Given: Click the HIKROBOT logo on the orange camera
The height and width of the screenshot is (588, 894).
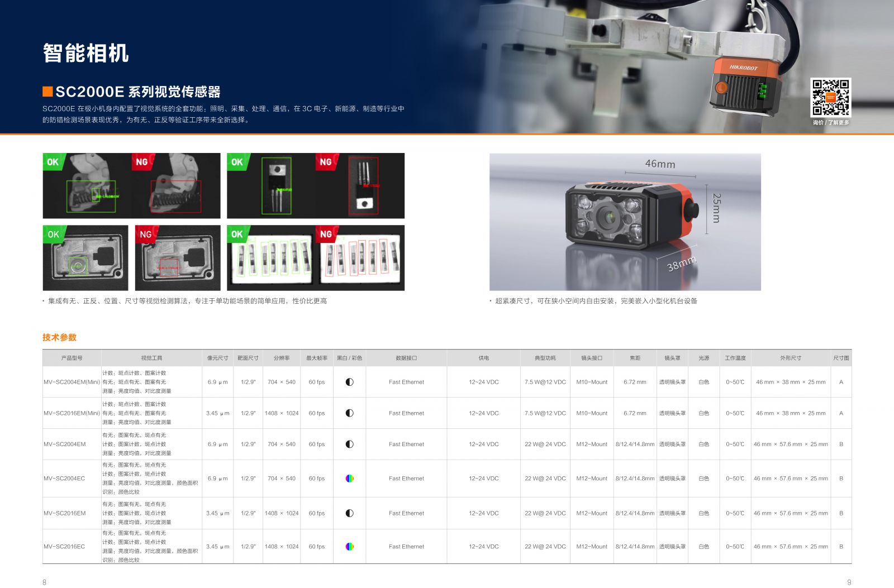Looking at the screenshot, I should click(744, 68).
